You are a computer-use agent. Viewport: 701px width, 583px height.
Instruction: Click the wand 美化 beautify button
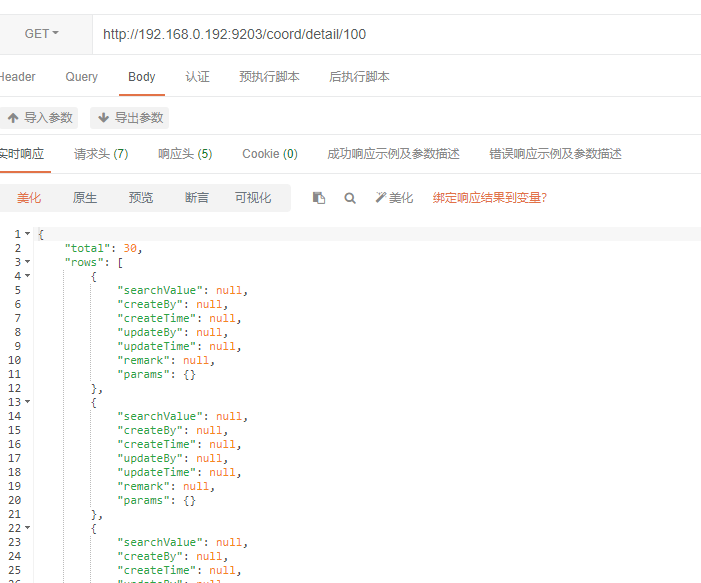394,198
